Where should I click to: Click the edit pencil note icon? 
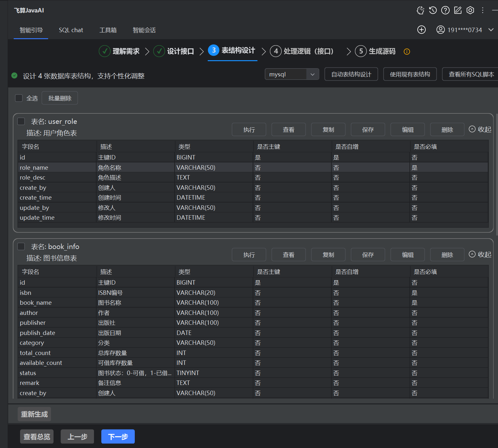pos(458,11)
